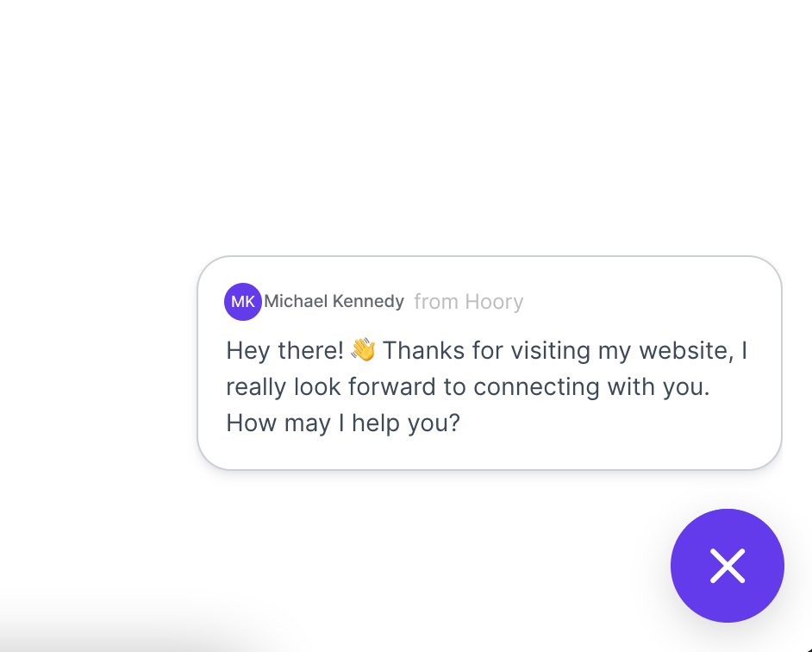Click the word 'Kennedy' in sender name
Image resolution: width=812 pixels, height=652 pixels.
click(x=368, y=301)
